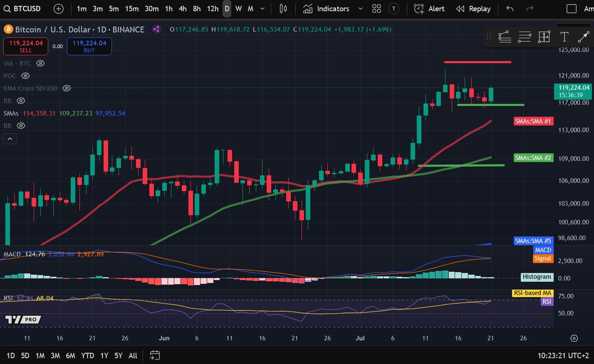Image resolution: width=594 pixels, height=364 pixels.
Task: Start bar Replay mode
Action: 473,9
